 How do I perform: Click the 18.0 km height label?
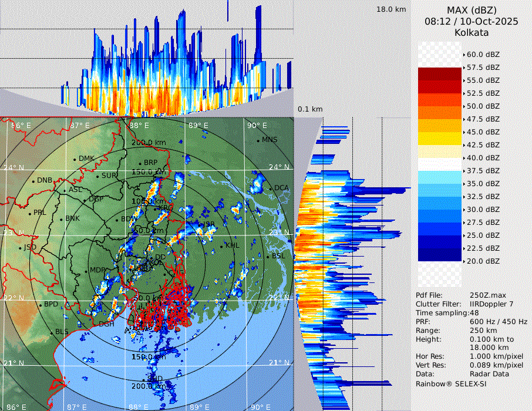tap(391, 9)
